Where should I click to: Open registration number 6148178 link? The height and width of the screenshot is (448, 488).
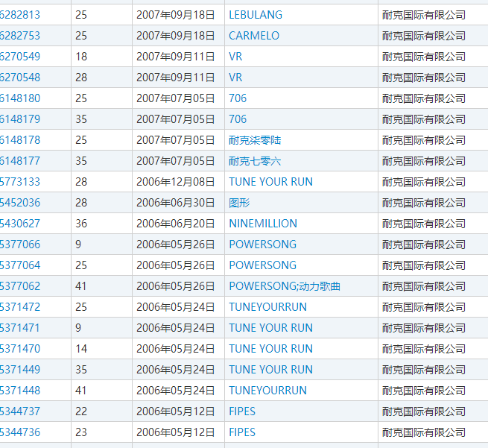20,140
